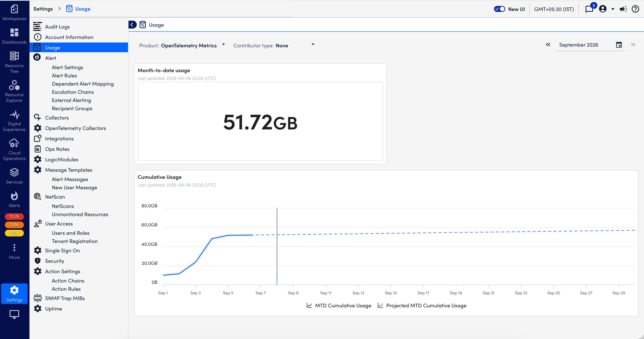The height and width of the screenshot is (339, 644).
Task: Select the Usage menu item
Action: (x=79, y=48)
